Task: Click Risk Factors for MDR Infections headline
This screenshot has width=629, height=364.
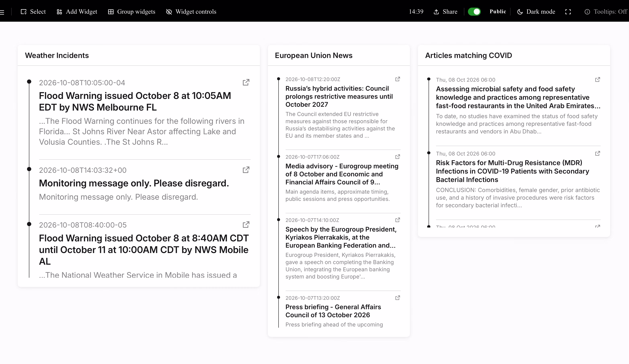Action: 513,171
